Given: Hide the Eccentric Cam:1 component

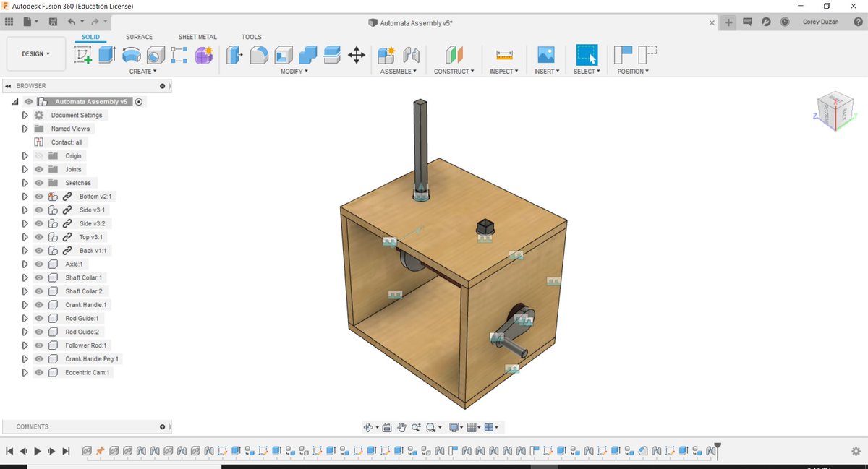Looking at the screenshot, I should pyautogui.click(x=38, y=372).
